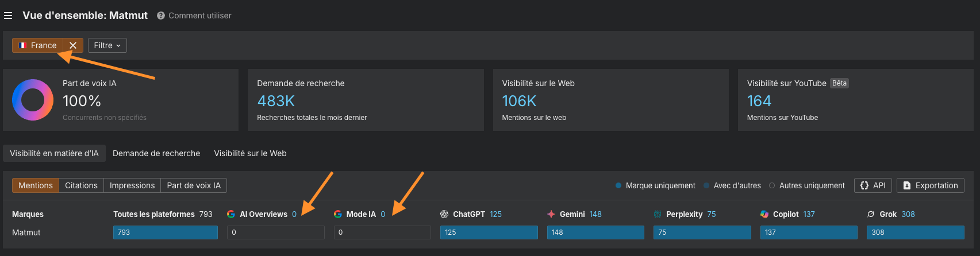This screenshot has height=256, width=980.
Task: Click the Matmut Copilot bar showing 137
Action: tap(809, 232)
